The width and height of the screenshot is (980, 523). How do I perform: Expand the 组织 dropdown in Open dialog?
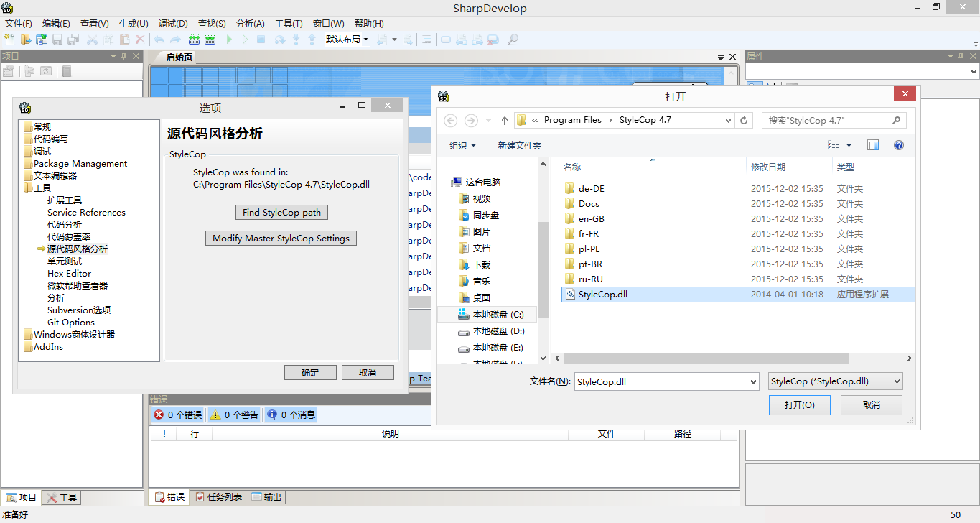(x=462, y=145)
